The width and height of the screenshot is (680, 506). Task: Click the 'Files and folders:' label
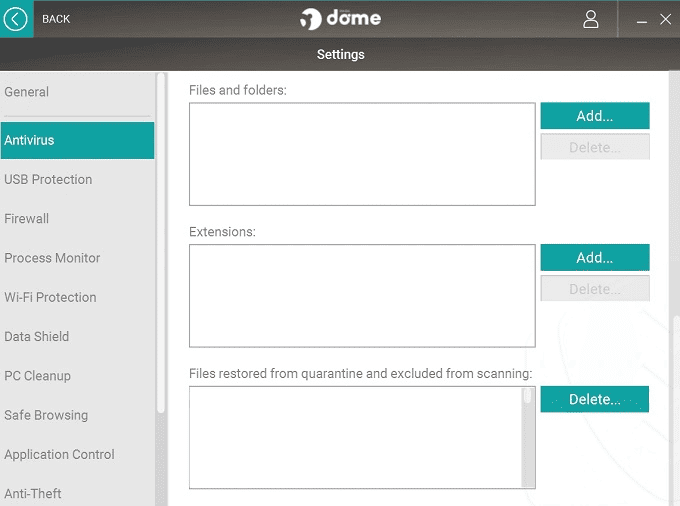click(238, 90)
